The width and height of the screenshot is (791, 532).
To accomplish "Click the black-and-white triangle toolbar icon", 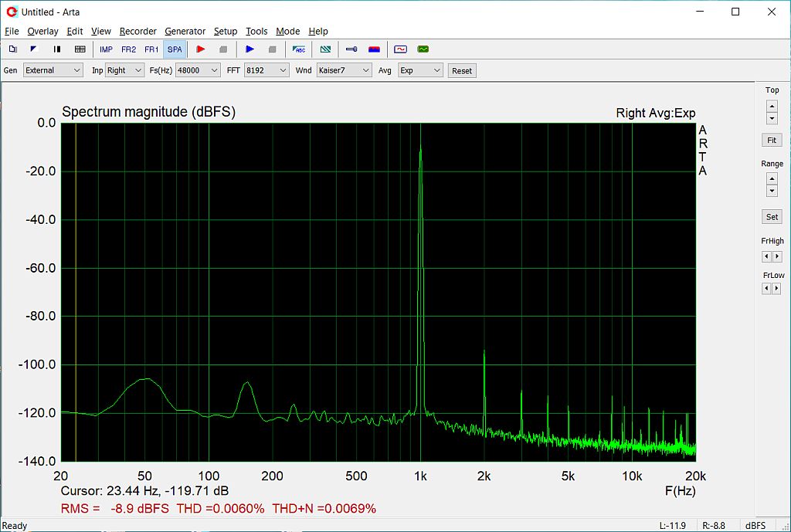I will tap(34, 49).
